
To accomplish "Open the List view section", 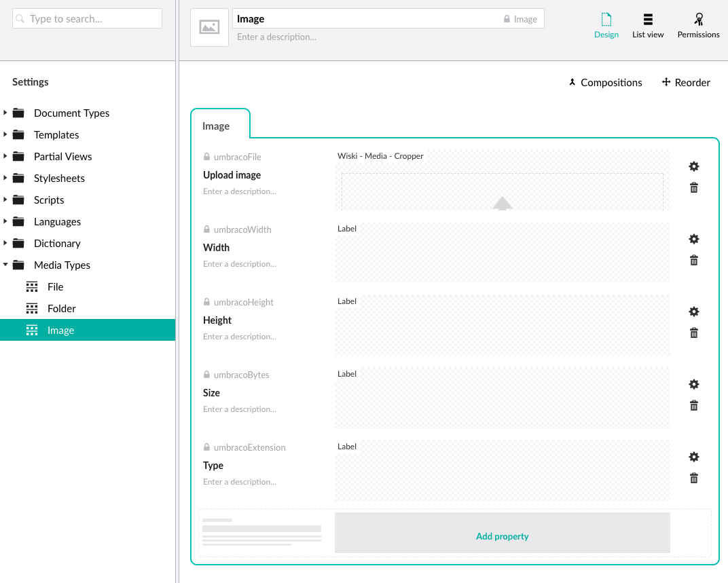I will pyautogui.click(x=648, y=26).
